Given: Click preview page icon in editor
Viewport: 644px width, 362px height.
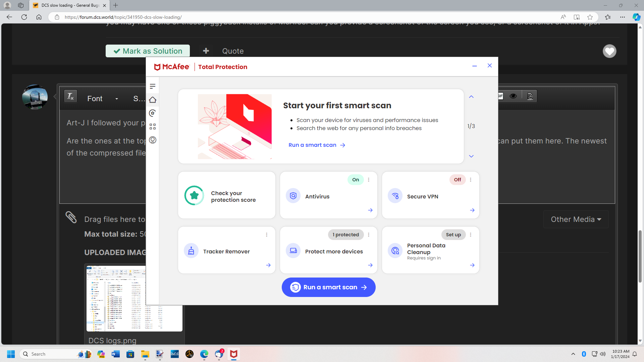Looking at the screenshot, I should point(530,96).
